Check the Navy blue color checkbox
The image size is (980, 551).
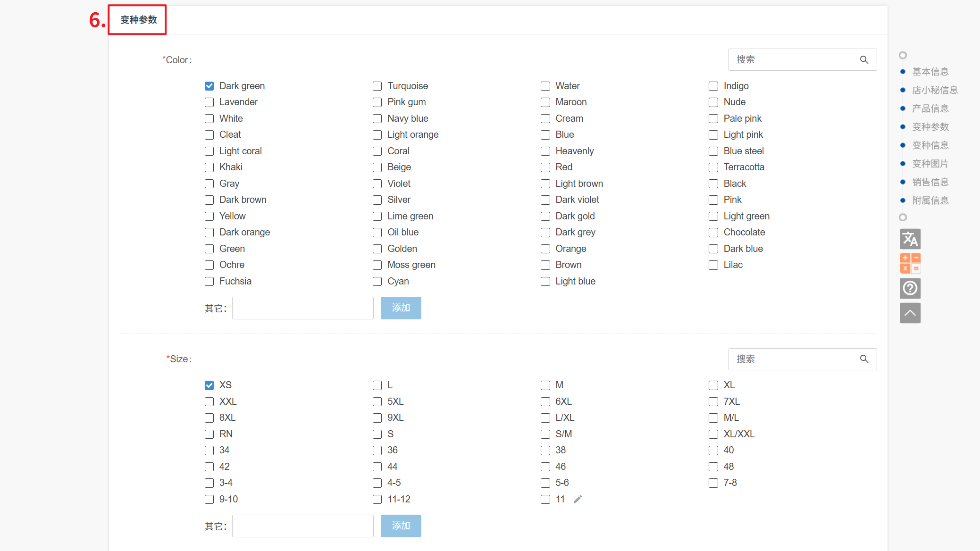[x=377, y=118]
